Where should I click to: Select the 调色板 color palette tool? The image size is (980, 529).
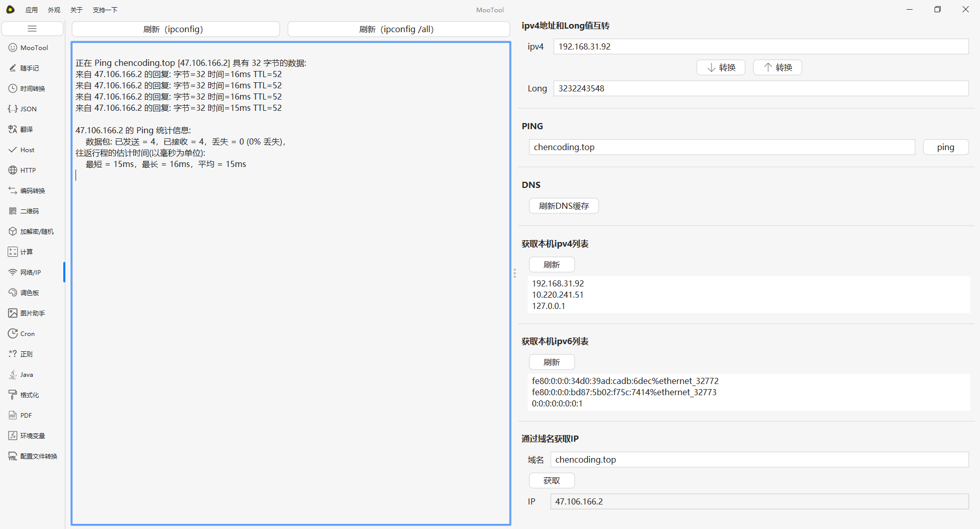[x=29, y=293]
